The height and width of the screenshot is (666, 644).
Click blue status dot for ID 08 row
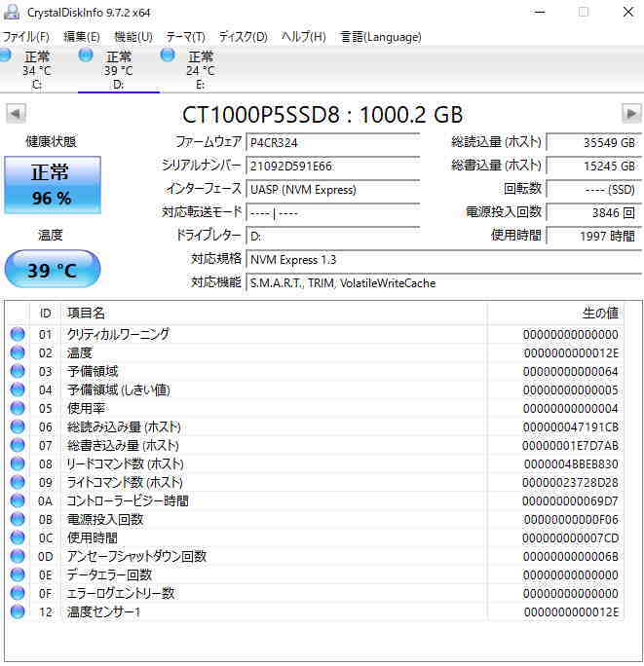click(x=18, y=463)
